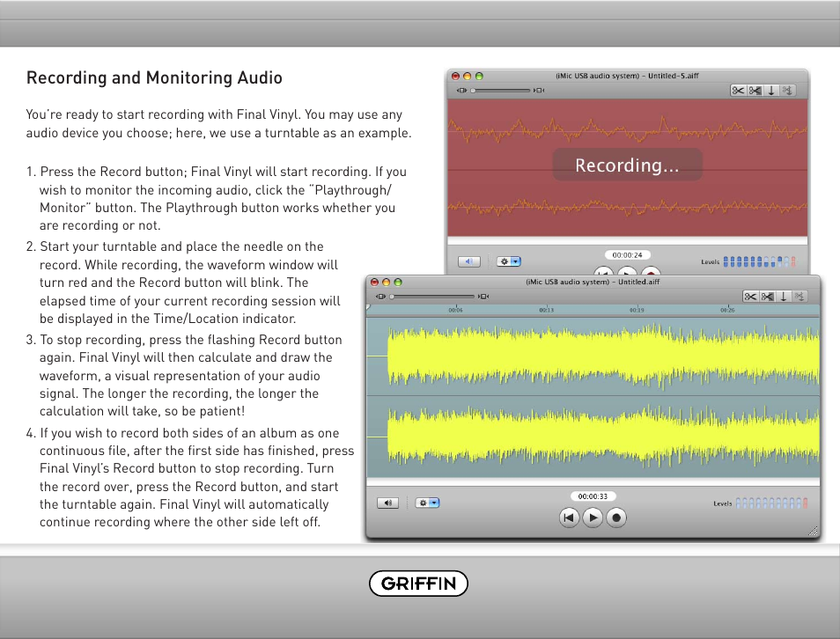Click the zoom slider track in the Untitled.aiff window
Viewport: 840px width, 639px height.
pos(433,297)
